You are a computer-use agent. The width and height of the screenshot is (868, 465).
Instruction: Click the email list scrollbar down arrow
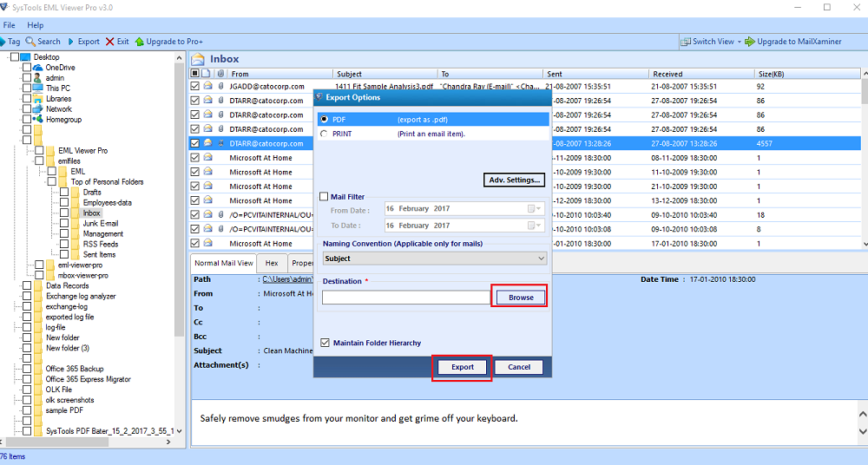click(865, 244)
